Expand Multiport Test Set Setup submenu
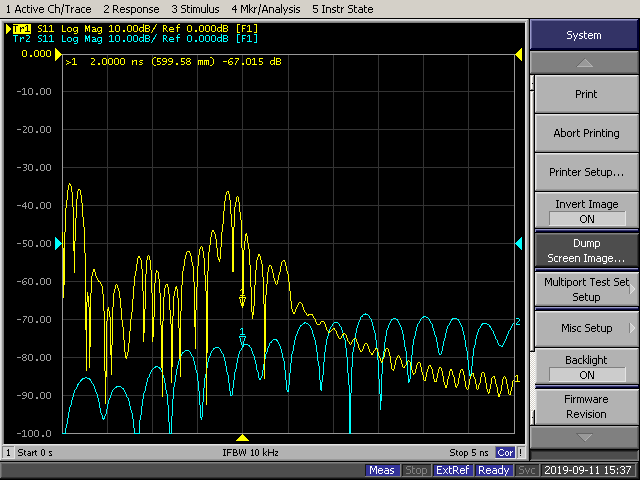 click(586, 289)
